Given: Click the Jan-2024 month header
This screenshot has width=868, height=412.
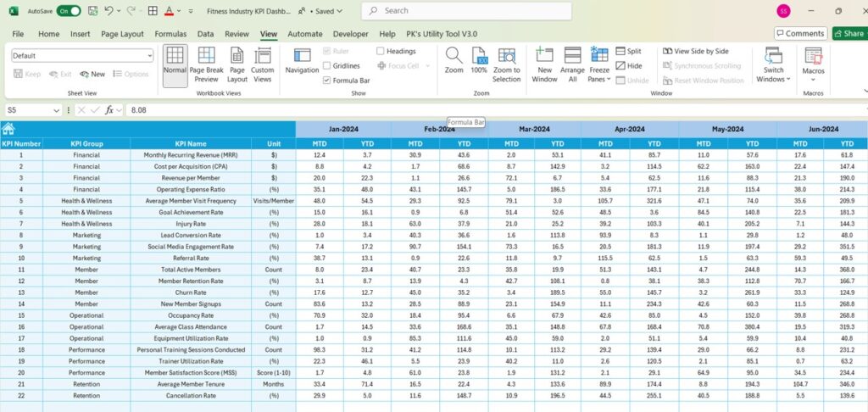Looking at the screenshot, I should [343, 129].
